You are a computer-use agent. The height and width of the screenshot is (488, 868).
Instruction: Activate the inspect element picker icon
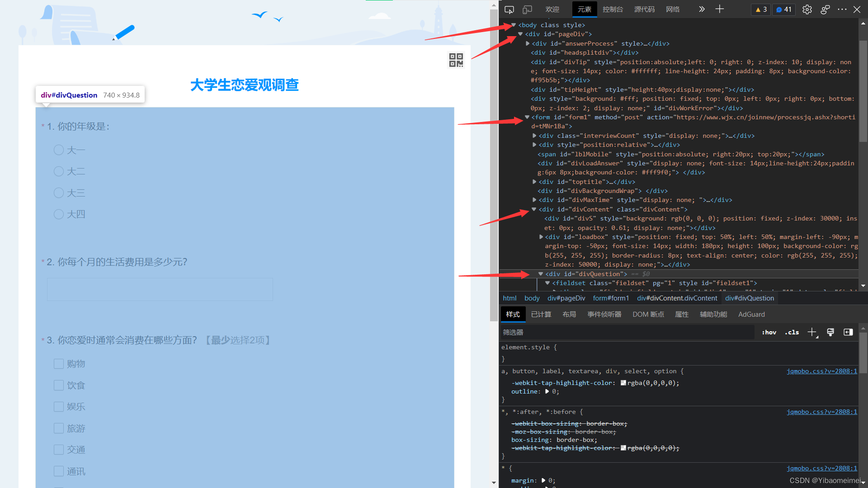(509, 9)
